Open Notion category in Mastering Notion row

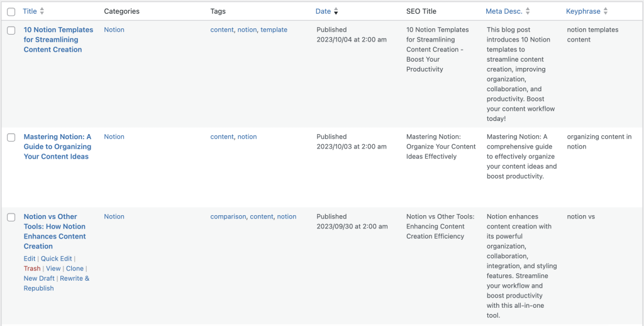tap(114, 137)
